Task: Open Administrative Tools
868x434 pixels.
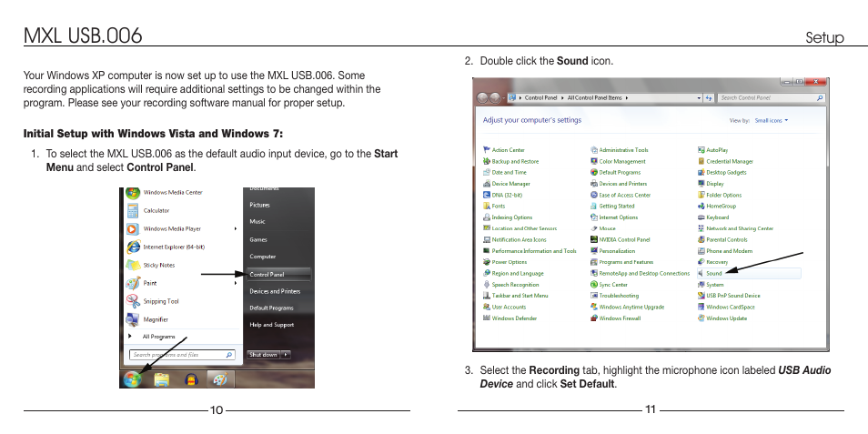Action: tap(620, 150)
